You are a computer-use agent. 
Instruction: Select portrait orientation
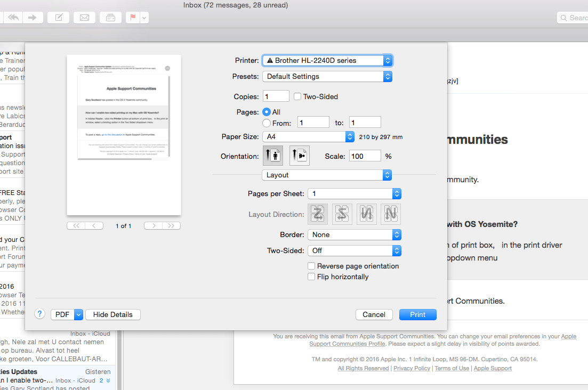[x=272, y=156]
